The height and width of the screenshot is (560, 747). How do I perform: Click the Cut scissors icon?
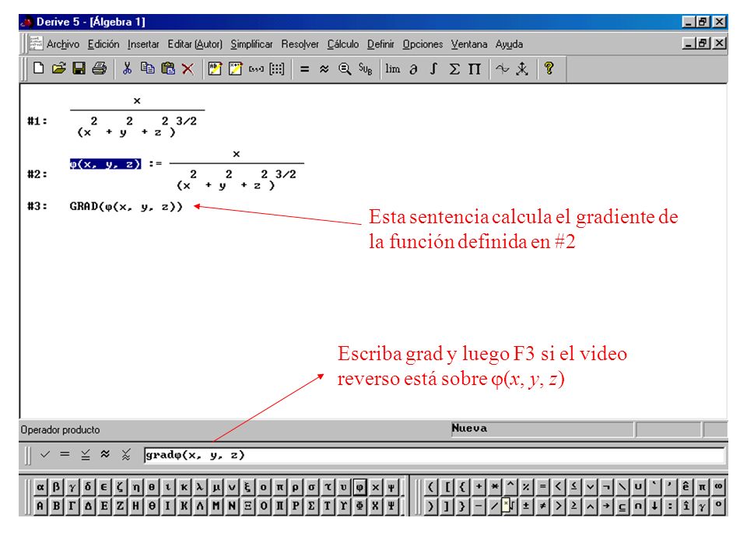(127, 68)
